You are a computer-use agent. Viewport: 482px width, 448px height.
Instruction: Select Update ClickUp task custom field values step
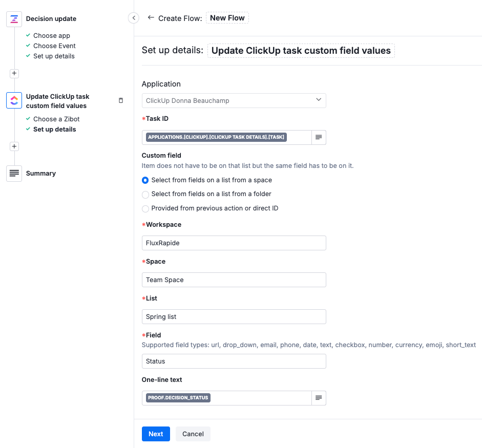click(58, 101)
